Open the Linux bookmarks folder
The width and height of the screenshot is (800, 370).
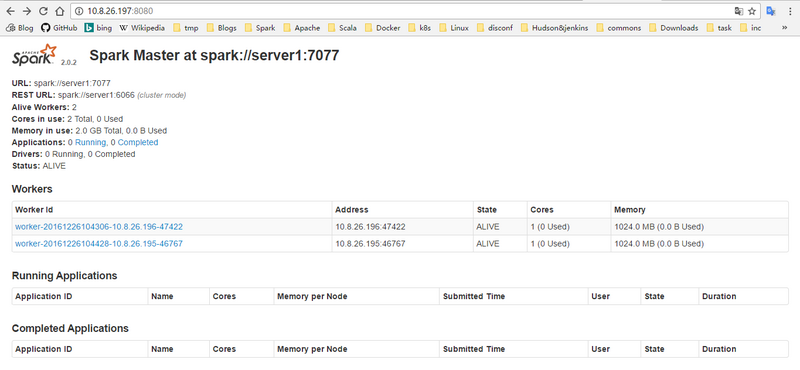[x=454, y=28]
